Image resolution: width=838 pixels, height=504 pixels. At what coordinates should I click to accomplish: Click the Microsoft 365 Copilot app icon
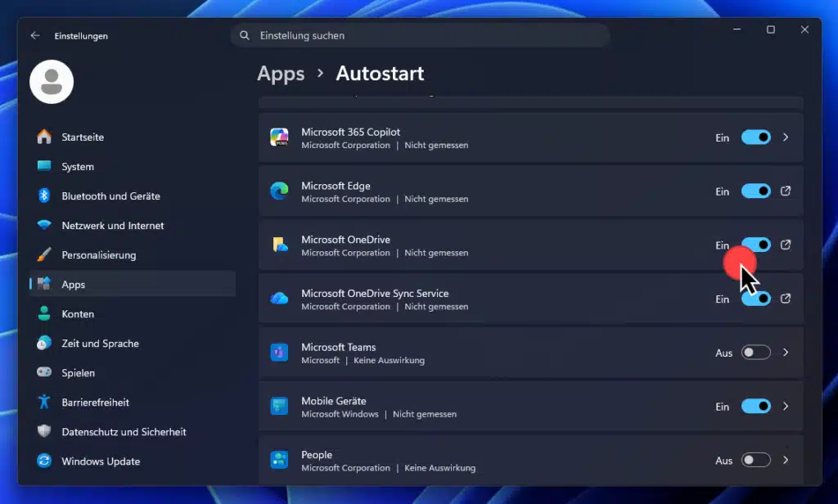coord(279,137)
